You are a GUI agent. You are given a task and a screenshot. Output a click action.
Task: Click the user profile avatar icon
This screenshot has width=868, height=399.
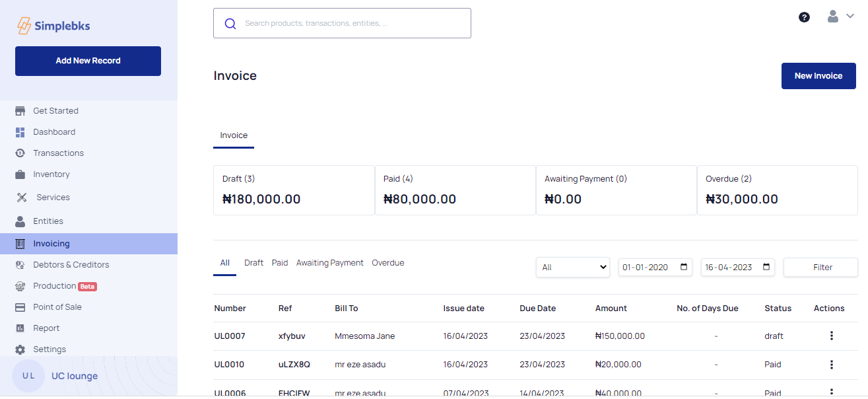pos(833,17)
